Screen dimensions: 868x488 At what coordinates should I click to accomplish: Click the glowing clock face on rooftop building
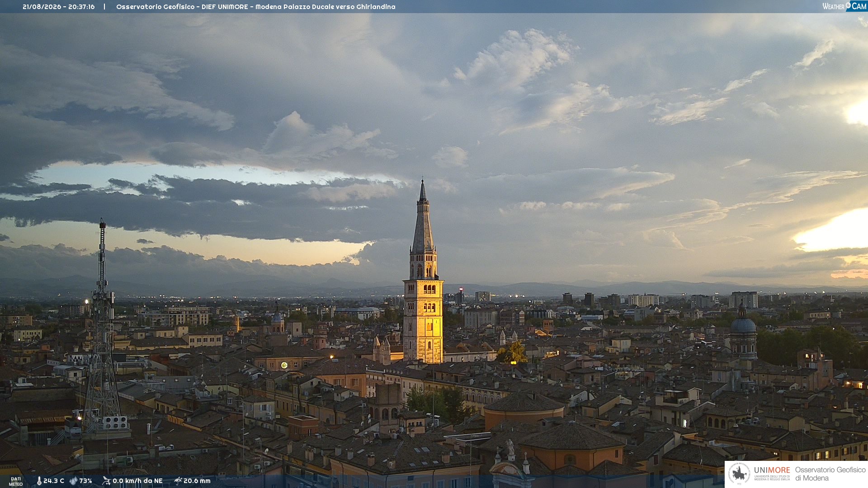284,365
